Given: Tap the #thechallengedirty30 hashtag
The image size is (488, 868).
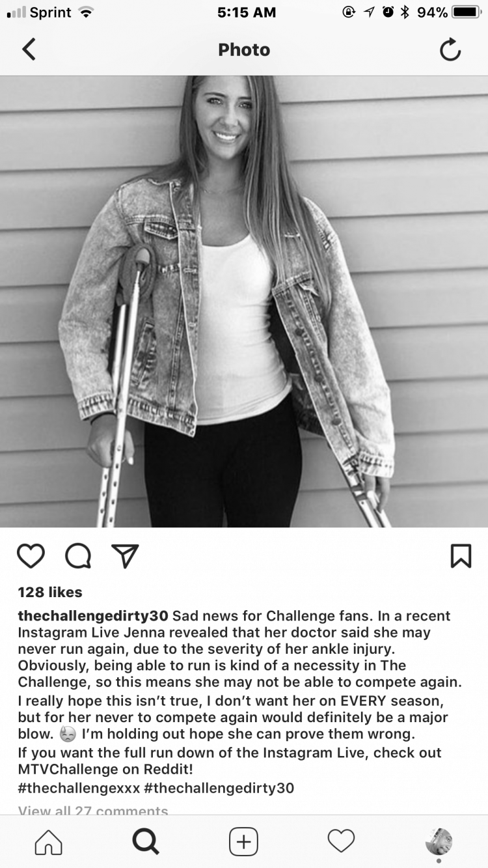Looking at the screenshot, I should pos(219,788).
